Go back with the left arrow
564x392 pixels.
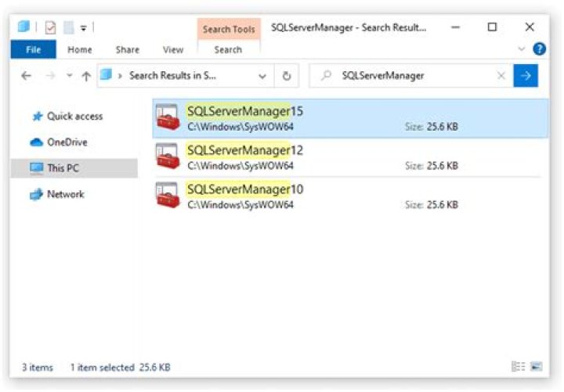(27, 76)
